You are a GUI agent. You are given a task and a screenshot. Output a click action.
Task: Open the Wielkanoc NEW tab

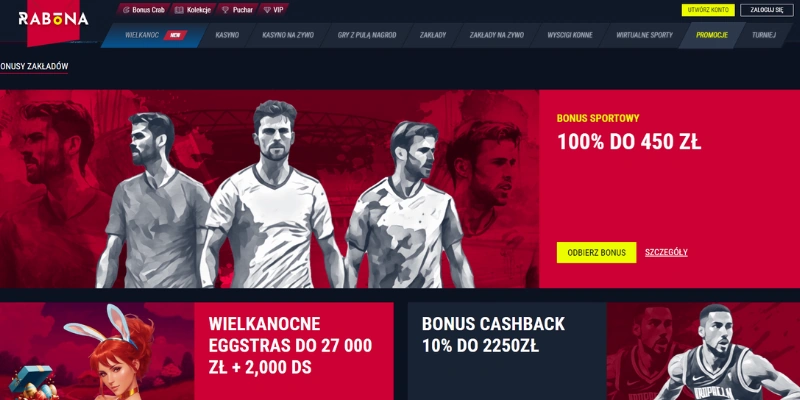pos(153,35)
